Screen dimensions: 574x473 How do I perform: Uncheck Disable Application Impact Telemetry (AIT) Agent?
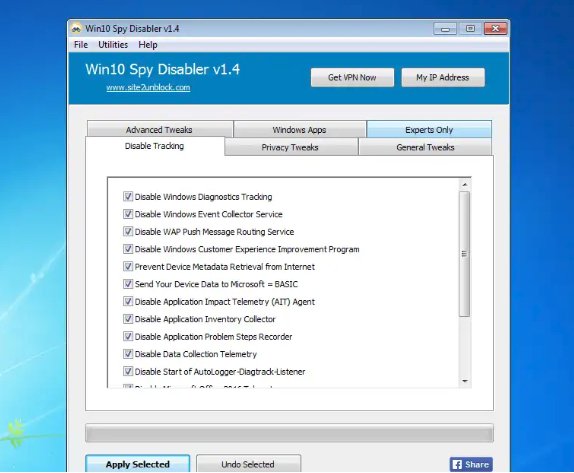pyautogui.click(x=128, y=301)
